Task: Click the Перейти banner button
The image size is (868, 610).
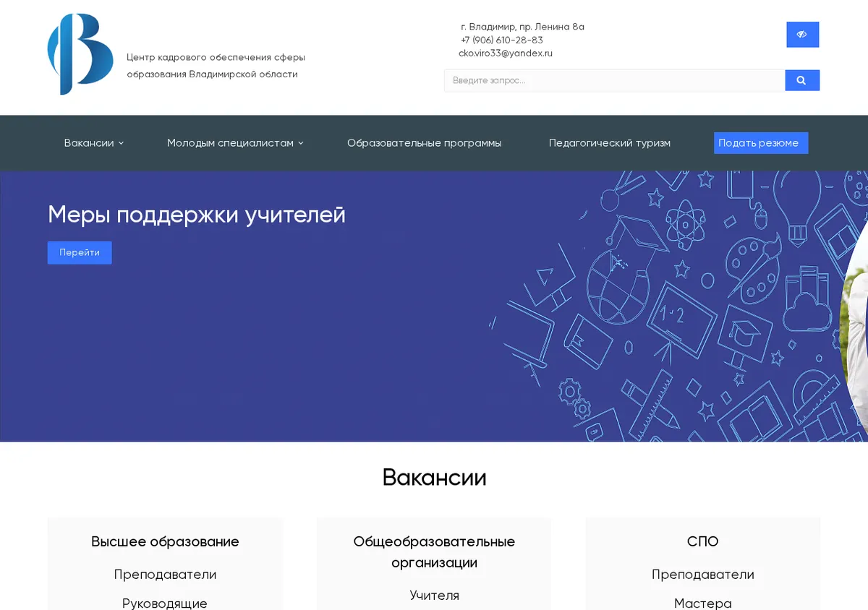Action: [80, 253]
